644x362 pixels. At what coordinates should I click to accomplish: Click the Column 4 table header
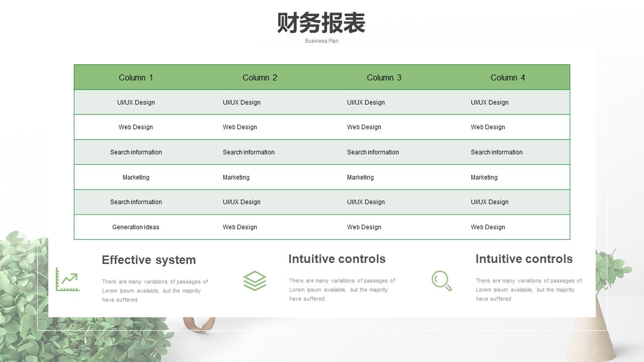[508, 77]
